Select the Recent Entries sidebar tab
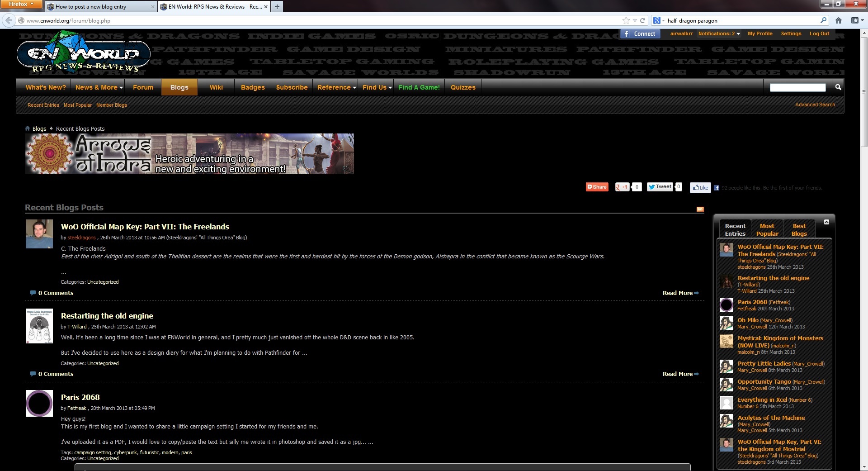This screenshot has width=868, height=471. click(x=735, y=229)
